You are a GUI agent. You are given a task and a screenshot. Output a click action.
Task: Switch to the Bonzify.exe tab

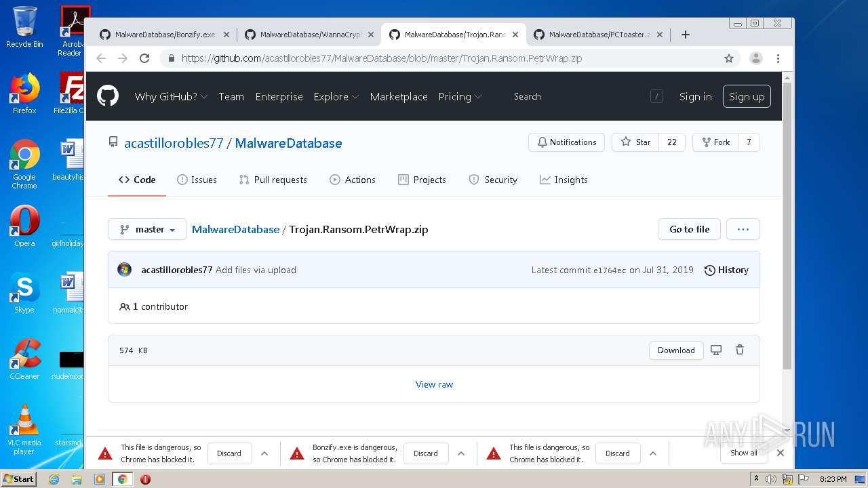pyautogui.click(x=165, y=35)
